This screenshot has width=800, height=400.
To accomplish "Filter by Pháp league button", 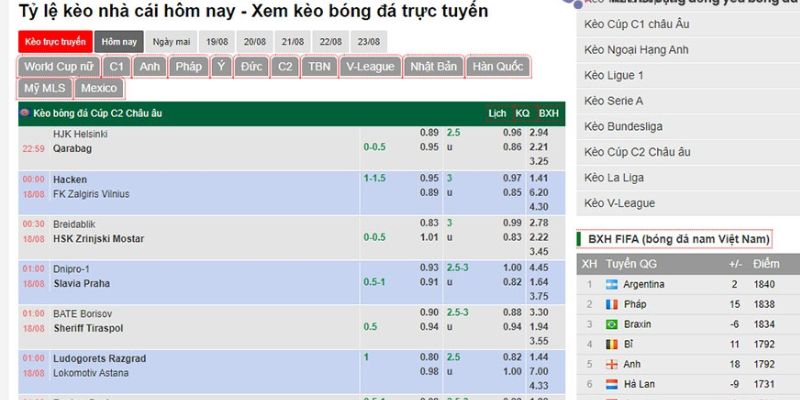I will tap(189, 67).
